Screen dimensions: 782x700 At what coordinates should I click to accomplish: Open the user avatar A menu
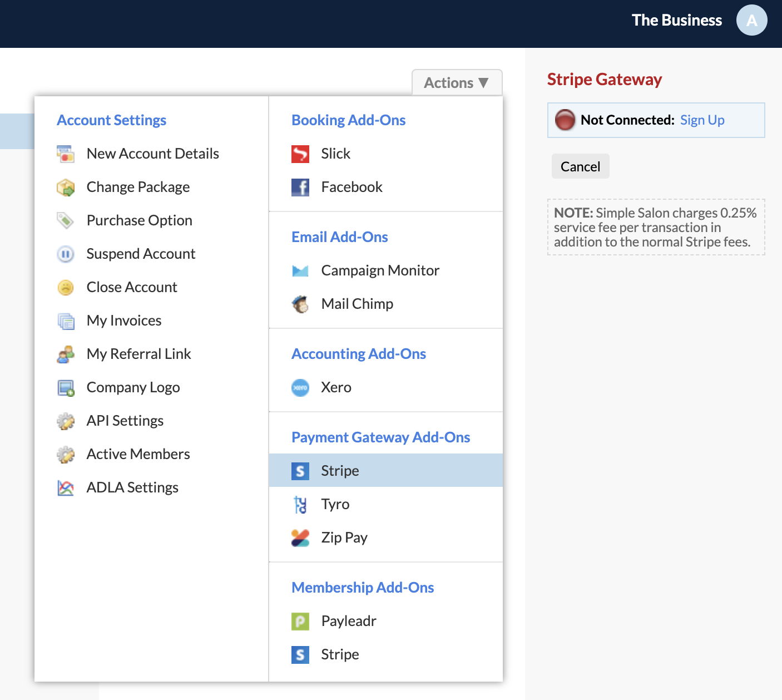[752, 20]
